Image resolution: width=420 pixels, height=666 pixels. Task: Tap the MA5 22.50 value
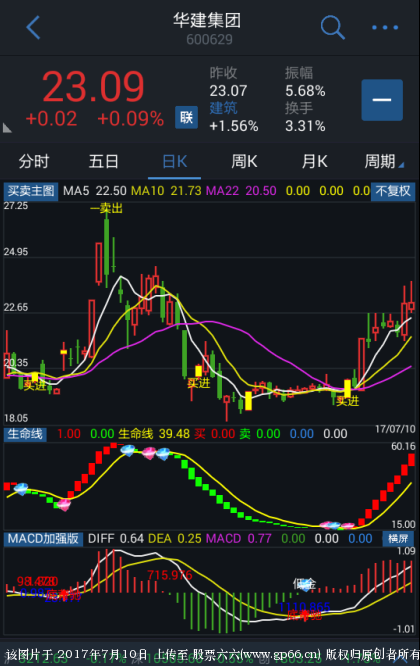(x=95, y=191)
